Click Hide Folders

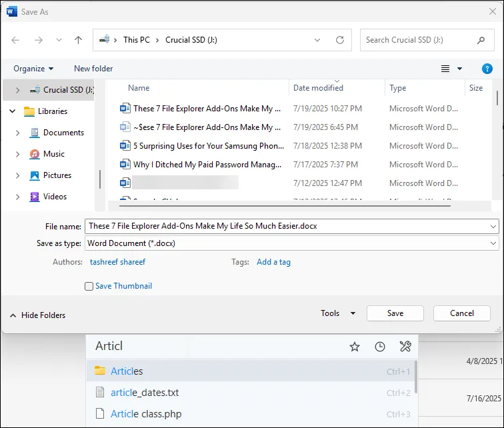(x=37, y=315)
